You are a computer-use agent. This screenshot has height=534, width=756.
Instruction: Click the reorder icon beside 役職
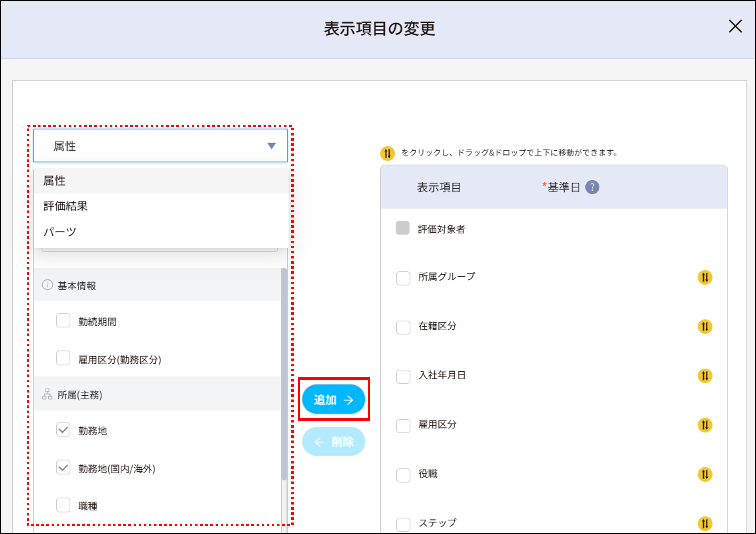[x=706, y=474]
